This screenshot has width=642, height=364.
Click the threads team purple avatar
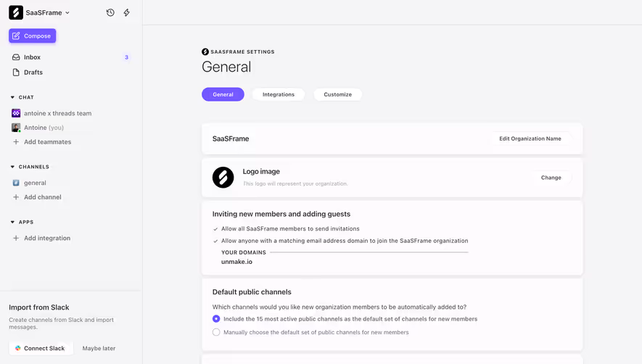pos(16,113)
